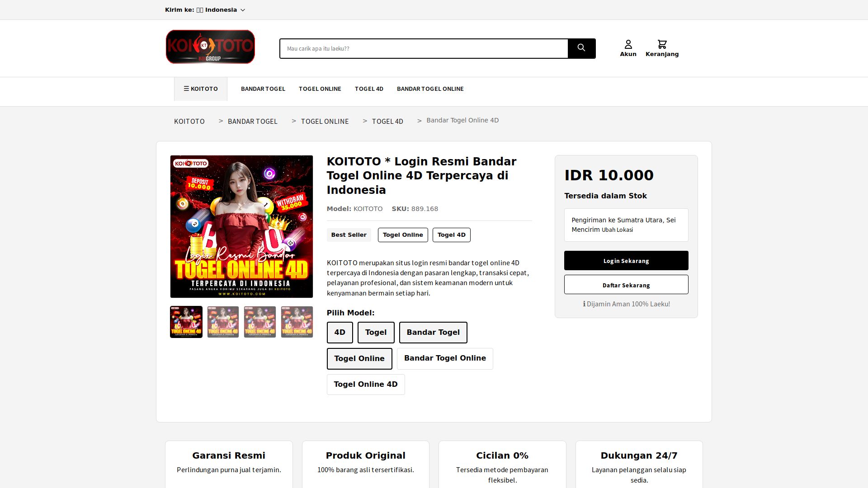The image size is (868, 488).
Task: Choose the Bandar Togel model option
Action: (433, 333)
